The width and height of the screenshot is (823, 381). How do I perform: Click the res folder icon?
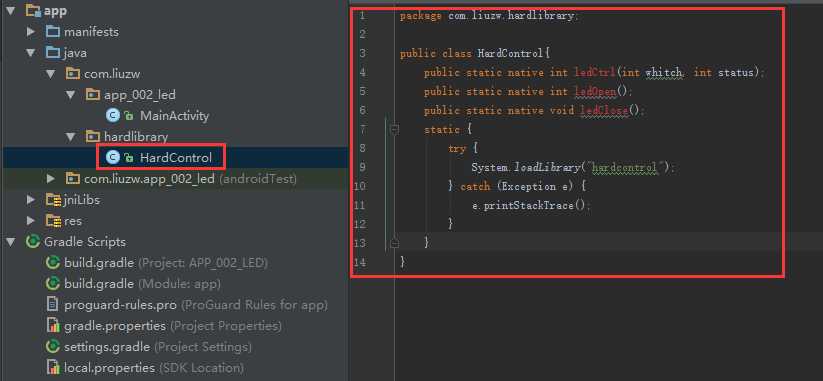point(53,221)
